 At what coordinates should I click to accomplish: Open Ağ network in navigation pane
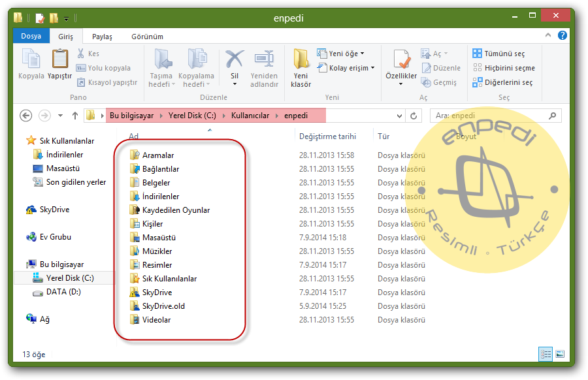point(37,319)
